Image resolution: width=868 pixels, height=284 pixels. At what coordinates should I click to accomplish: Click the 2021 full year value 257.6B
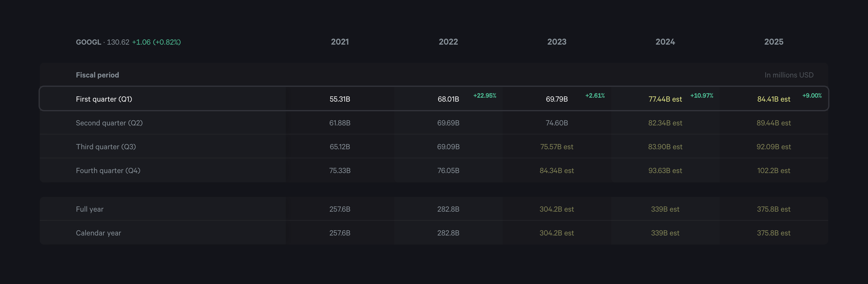point(340,209)
